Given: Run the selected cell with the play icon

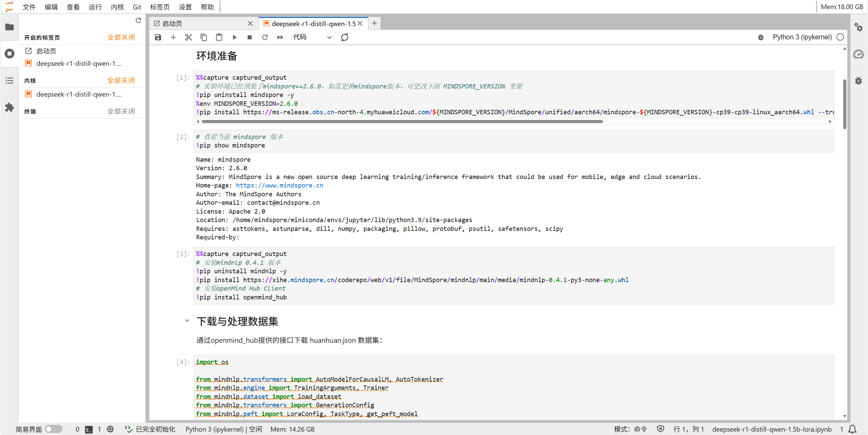Looking at the screenshot, I should [234, 37].
